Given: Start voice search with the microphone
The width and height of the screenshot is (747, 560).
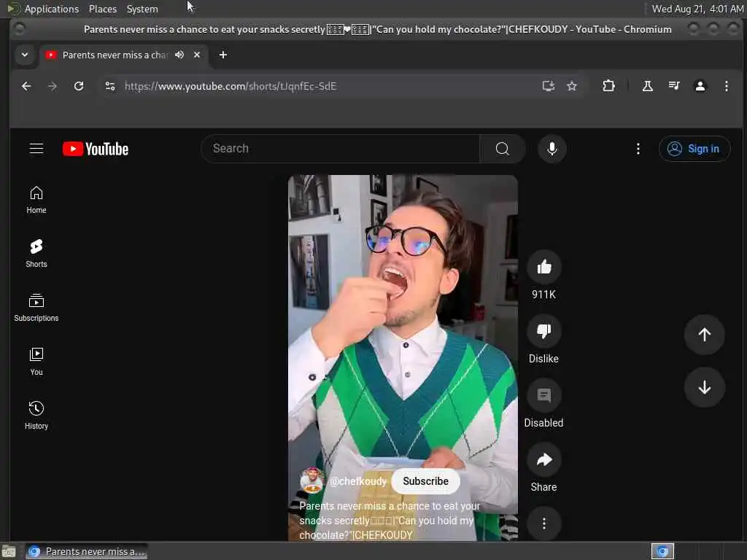Looking at the screenshot, I should click(x=551, y=149).
